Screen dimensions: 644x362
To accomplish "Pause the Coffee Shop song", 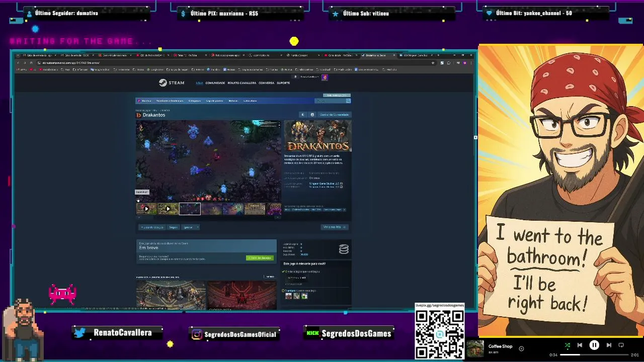I will 594,345.
